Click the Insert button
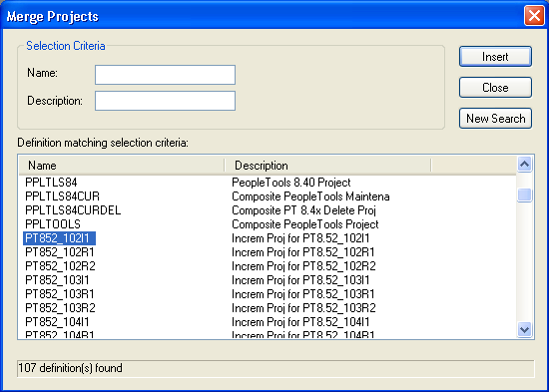The height and width of the screenshot is (392, 549). (495, 56)
